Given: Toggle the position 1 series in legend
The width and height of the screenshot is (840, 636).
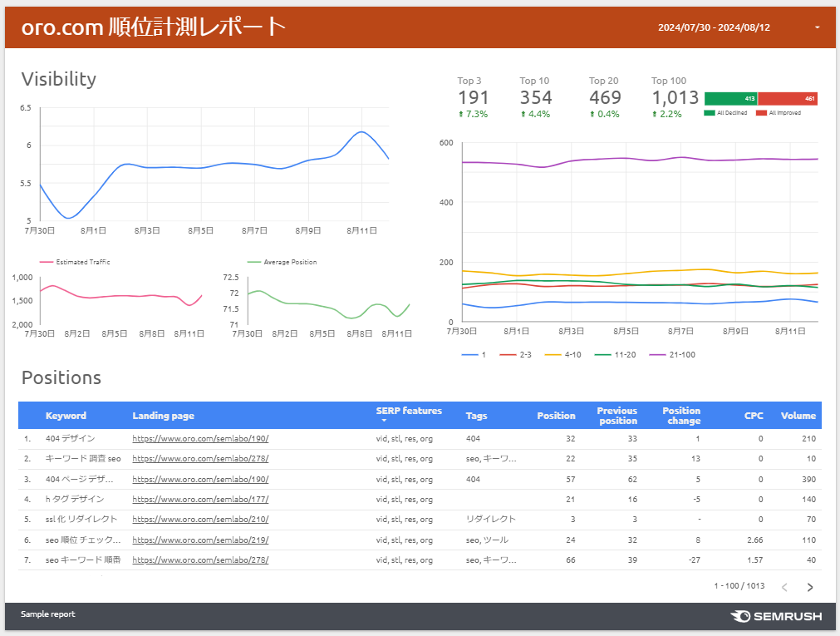Looking at the screenshot, I should click(474, 354).
